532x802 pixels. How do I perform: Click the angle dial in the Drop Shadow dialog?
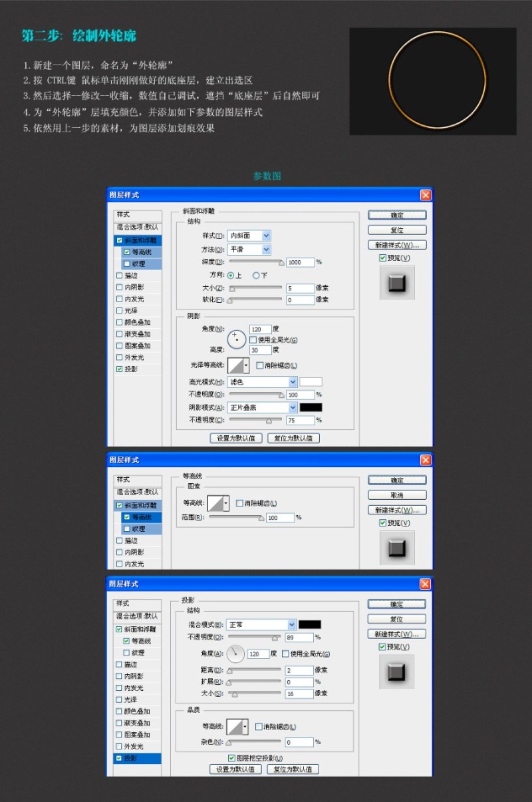(236, 654)
